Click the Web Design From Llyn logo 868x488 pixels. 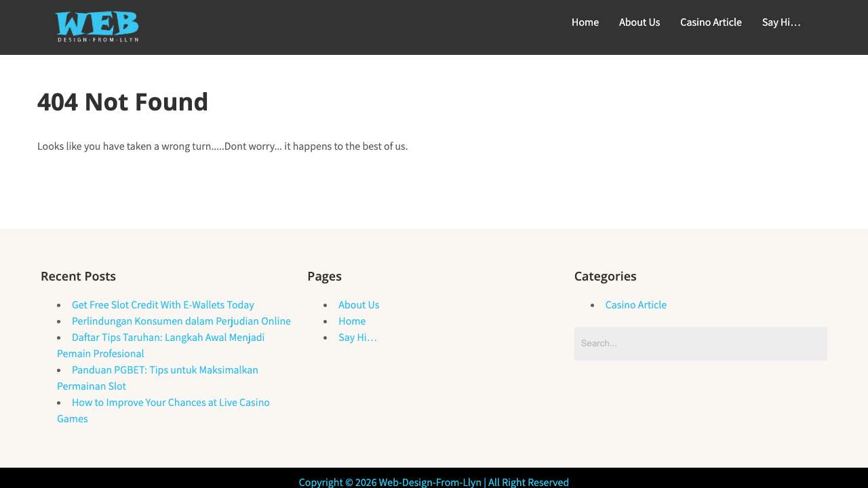tap(97, 27)
